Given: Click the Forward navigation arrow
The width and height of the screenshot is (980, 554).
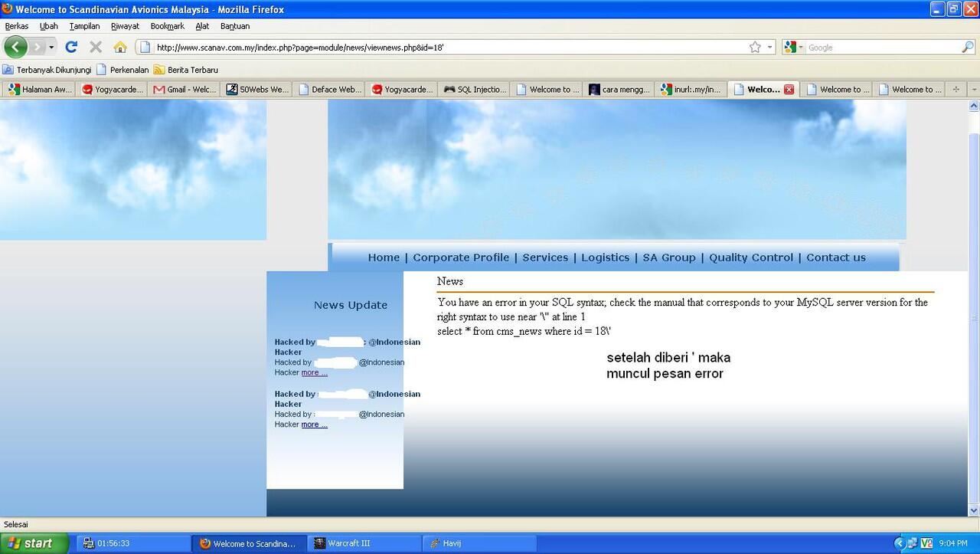Looking at the screenshot, I should pos(36,47).
